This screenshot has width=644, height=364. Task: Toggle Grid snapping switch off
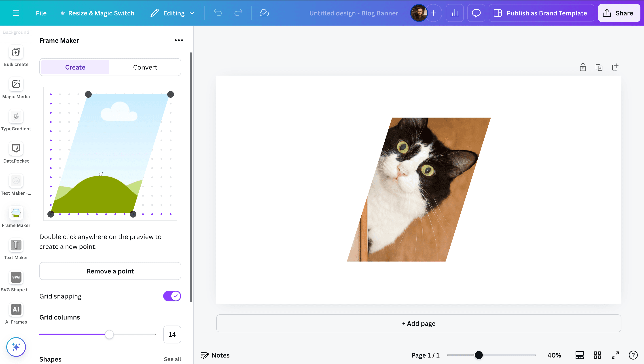click(x=172, y=296)
